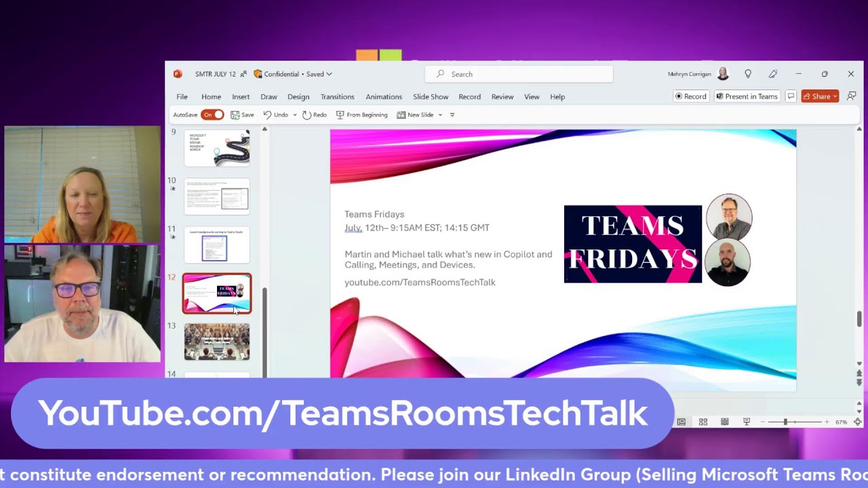Switch to Normal view icon
Viewport: 868px width, 488px height.
[x=682, y=422]
